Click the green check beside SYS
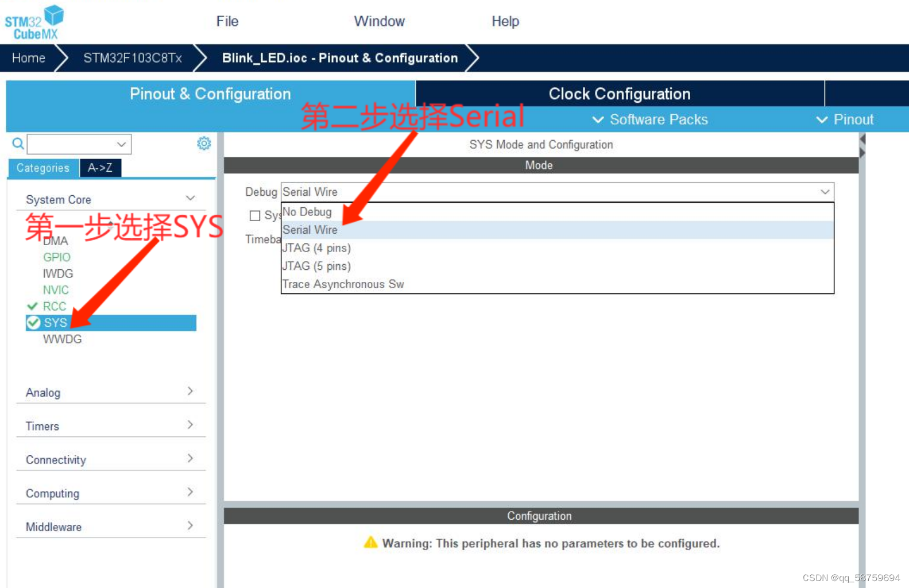Viewport: 909px width, 588px height. pos(33,323)
